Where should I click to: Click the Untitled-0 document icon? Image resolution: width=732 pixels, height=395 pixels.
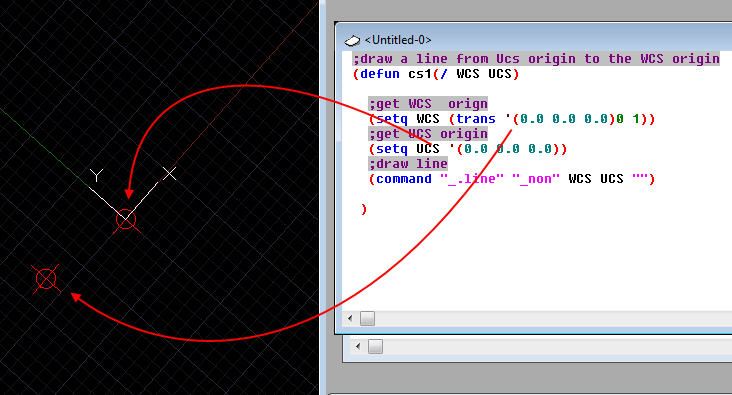pyautogui.click(x=352, y=41)
